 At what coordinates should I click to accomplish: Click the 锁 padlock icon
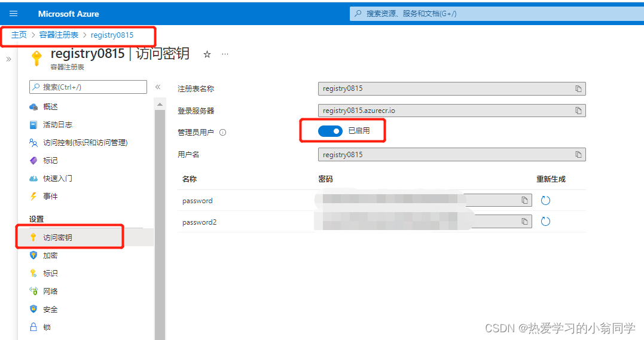coord(33,327)
